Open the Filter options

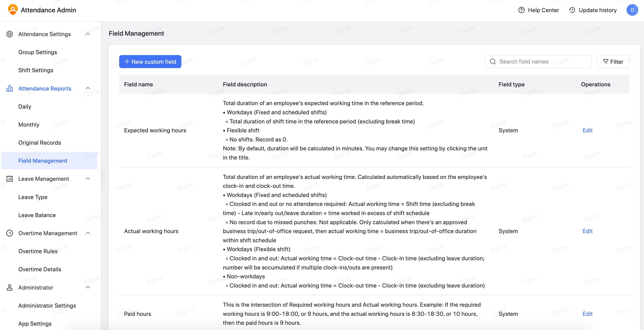613,61
